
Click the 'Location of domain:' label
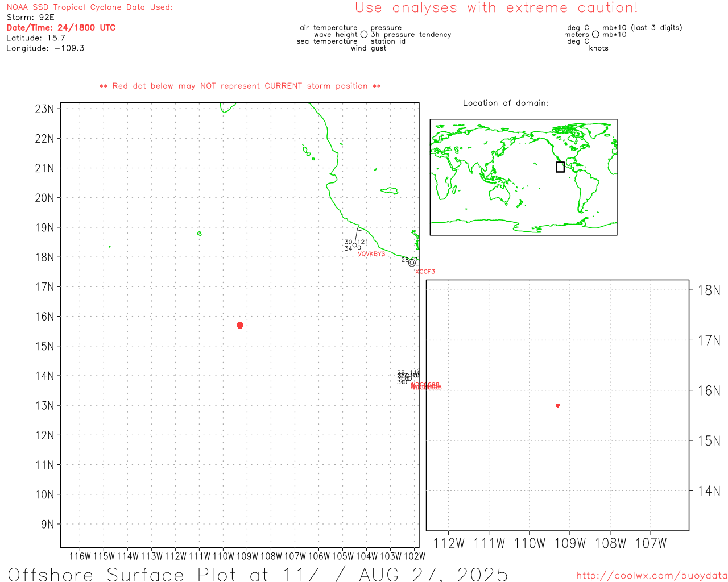506,103
